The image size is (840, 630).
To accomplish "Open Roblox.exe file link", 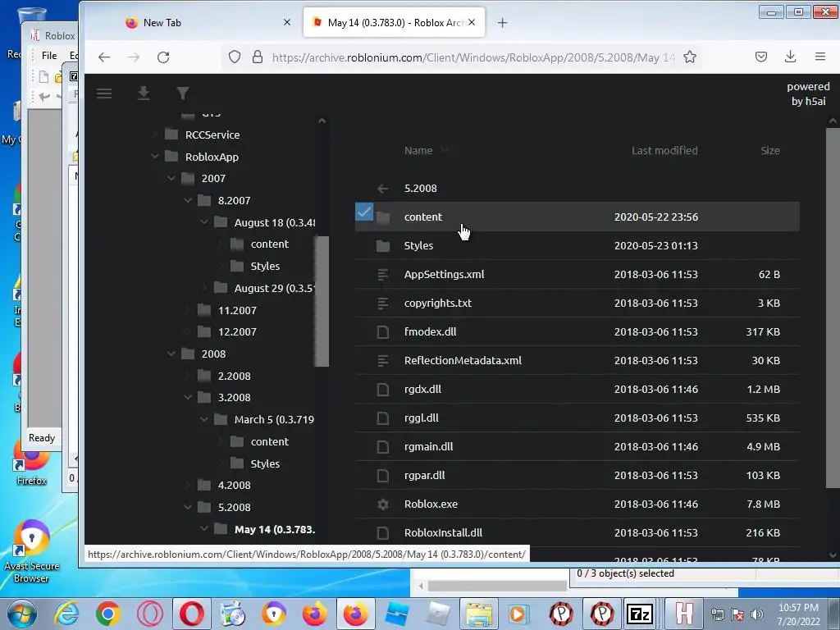I will [x=431, y=504].
